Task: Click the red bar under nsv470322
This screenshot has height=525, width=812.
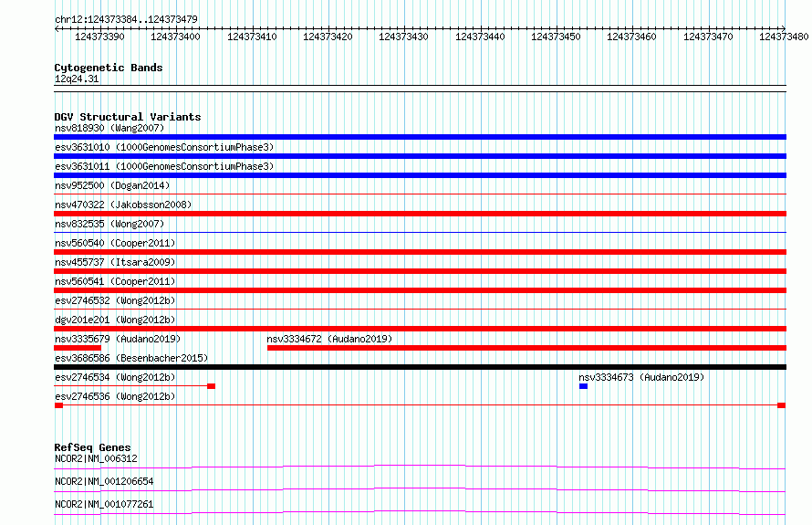Action: coord(420,214)
